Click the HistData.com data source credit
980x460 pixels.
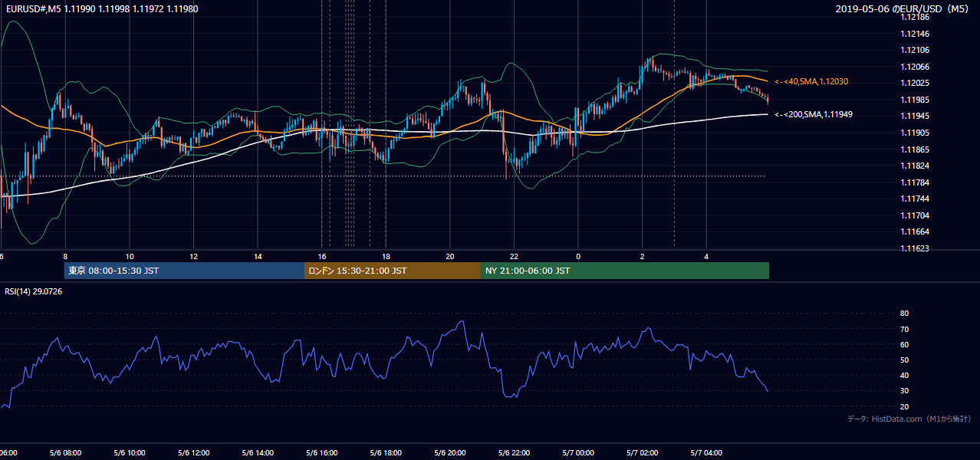coord(909,419)
